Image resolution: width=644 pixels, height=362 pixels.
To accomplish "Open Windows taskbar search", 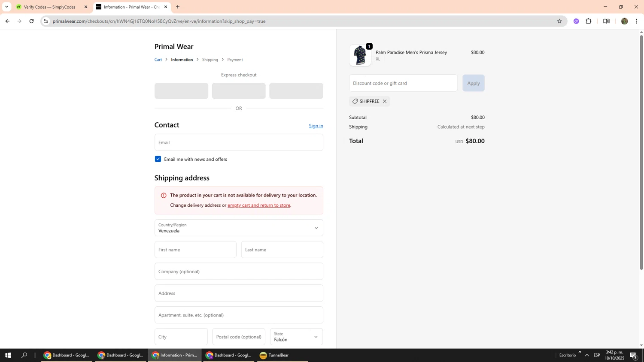I will pyautogui.click(x=24, y=355).
